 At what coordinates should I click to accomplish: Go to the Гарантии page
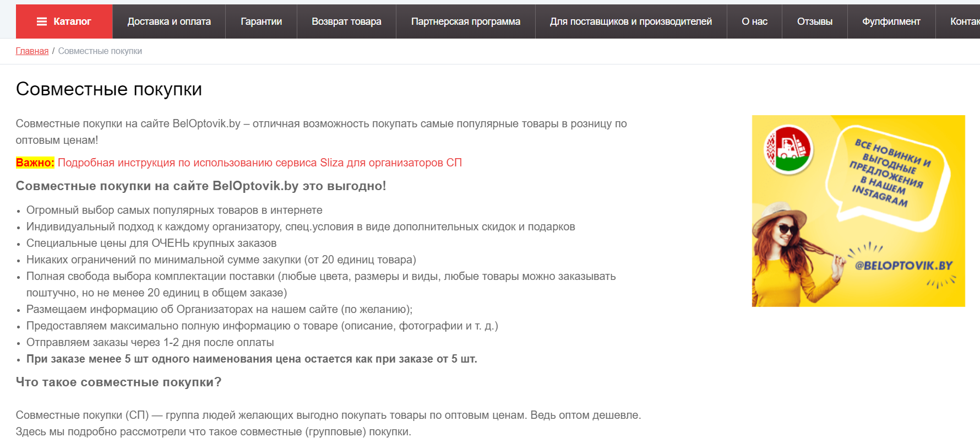[x=262, y=21]
